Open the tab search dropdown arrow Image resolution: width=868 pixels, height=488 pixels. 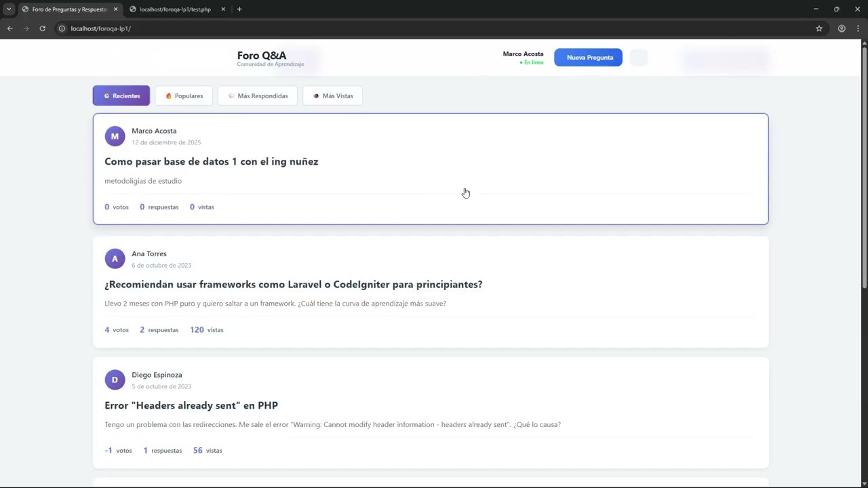(9, 9)
